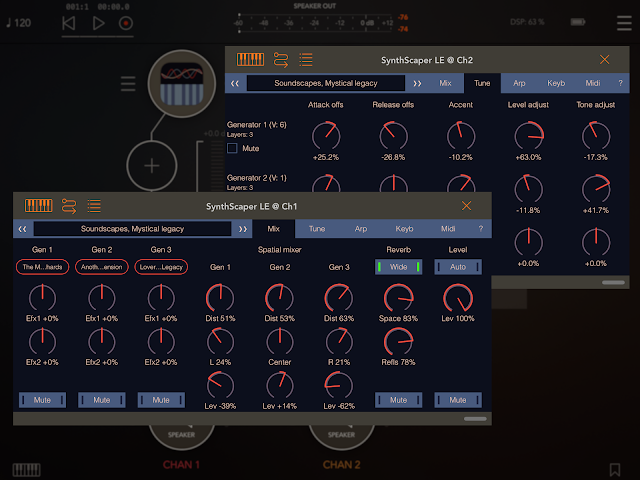Toggle Mute under Gen 3 column
Screen dimensions: 640x480
coord(161,400)
